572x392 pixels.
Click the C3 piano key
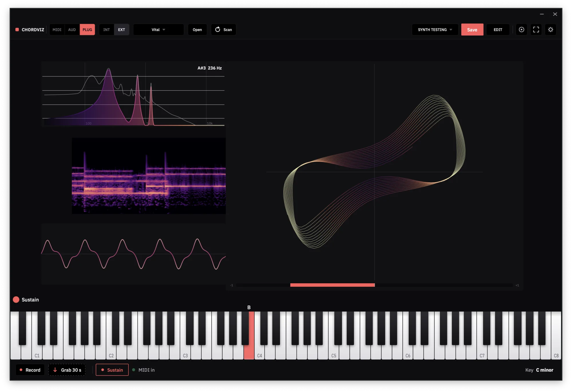[185, 352]
